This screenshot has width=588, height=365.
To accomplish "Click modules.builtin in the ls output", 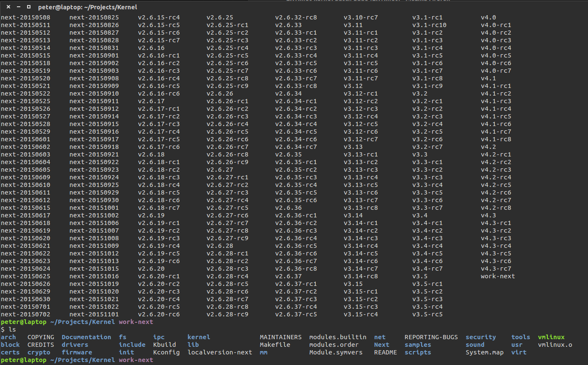I will tap(338, 337).
